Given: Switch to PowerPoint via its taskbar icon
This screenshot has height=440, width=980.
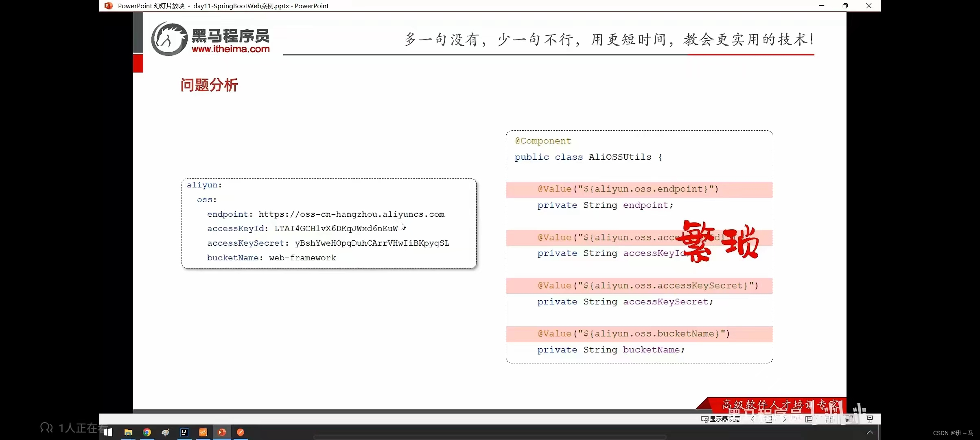Looking at the screenshot, I should click(x=222, y=433).
